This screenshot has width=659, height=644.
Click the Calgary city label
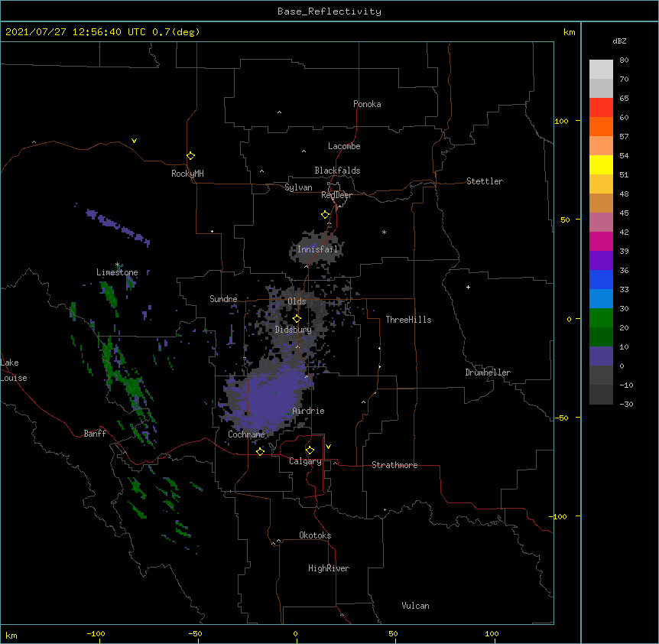point(305,461)
